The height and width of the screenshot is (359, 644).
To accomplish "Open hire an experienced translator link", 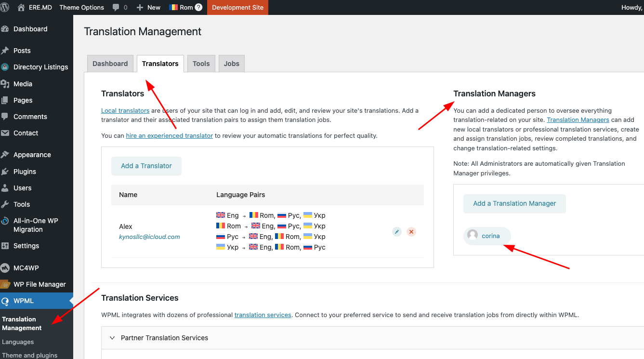I will (x=170, y=135).
